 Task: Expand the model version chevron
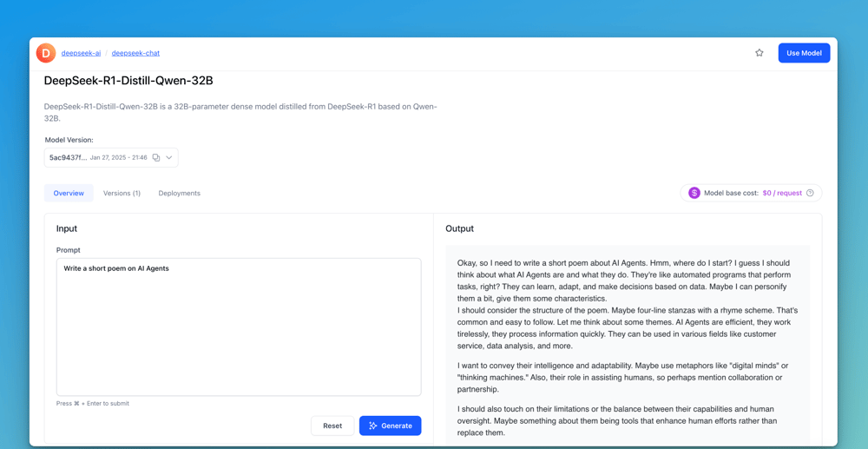point(169,158)
